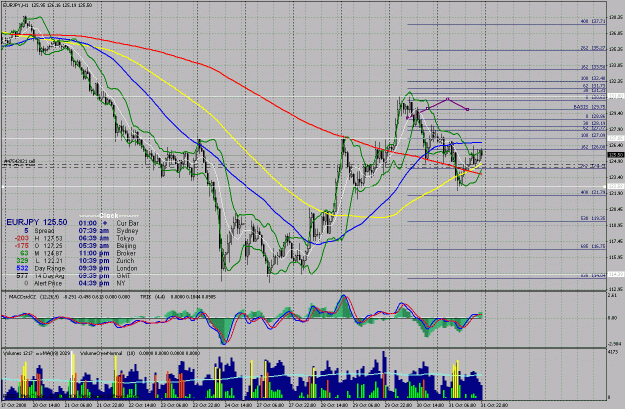Click the 11:00 pm broker time value
Viewport: 625px width, 409px height.
click(94, 253)
